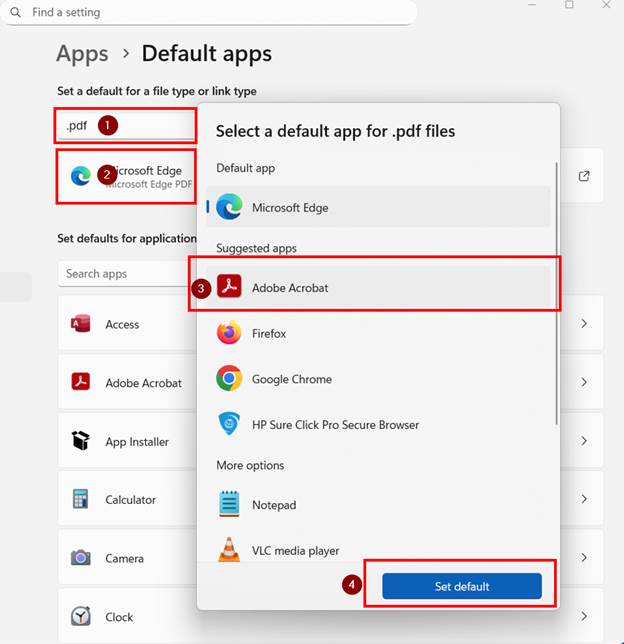Image resolution: width=624 pixels, height=644 pixels.
Task: Select Microsoft Edge in default app list
Action: pyautogui.click(x=378, y=207)
